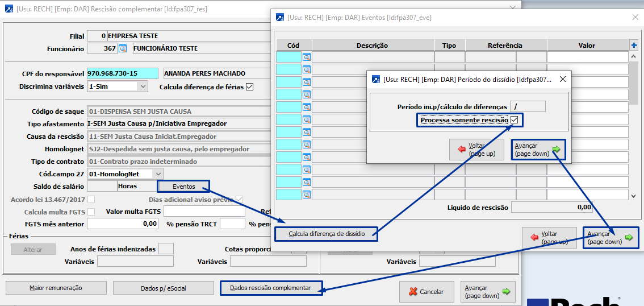The height and width of the screenshot is (306, 644).
Task: Click Avançar in Rescisão complementar main window
Action: pyautogui.click(x=487, y=292)
